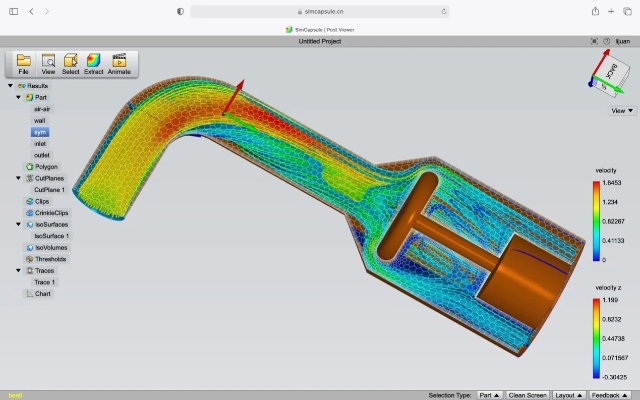Collapse the CutPlanes tree node
Image resolution: width=640 pixels, height=400 pixels.
click(x=18, y=178)
